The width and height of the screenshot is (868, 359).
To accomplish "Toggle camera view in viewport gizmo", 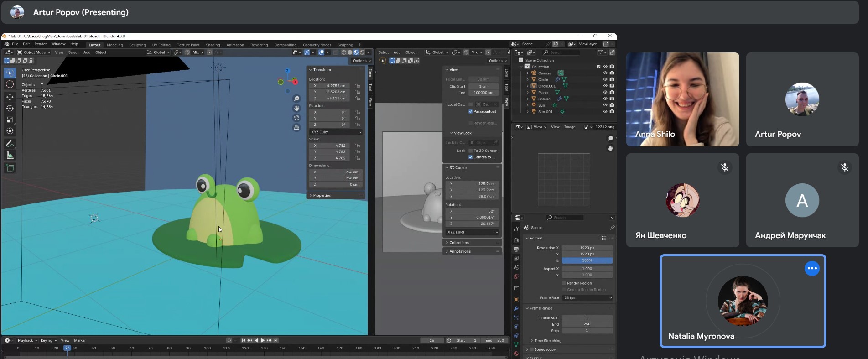I will tap(296, 118).
